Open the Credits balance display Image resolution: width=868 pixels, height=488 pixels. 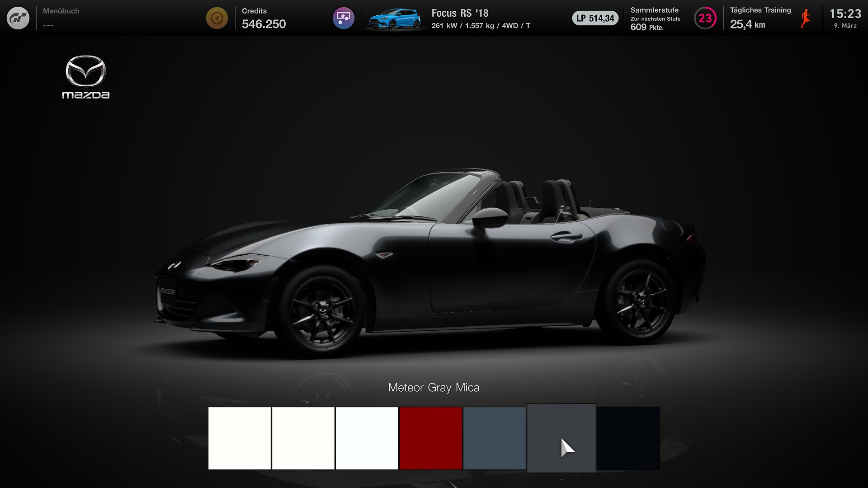[x=264, y=18]
